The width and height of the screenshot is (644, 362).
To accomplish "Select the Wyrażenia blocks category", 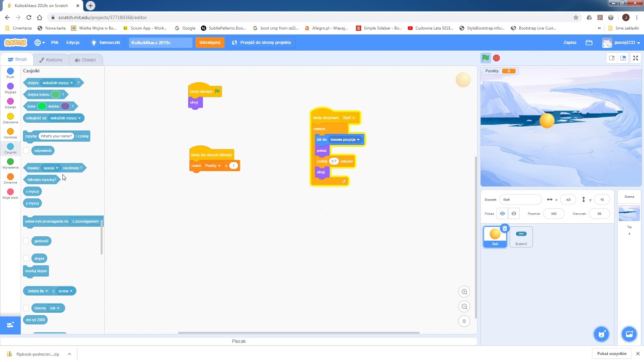I will tap(10, 164).
